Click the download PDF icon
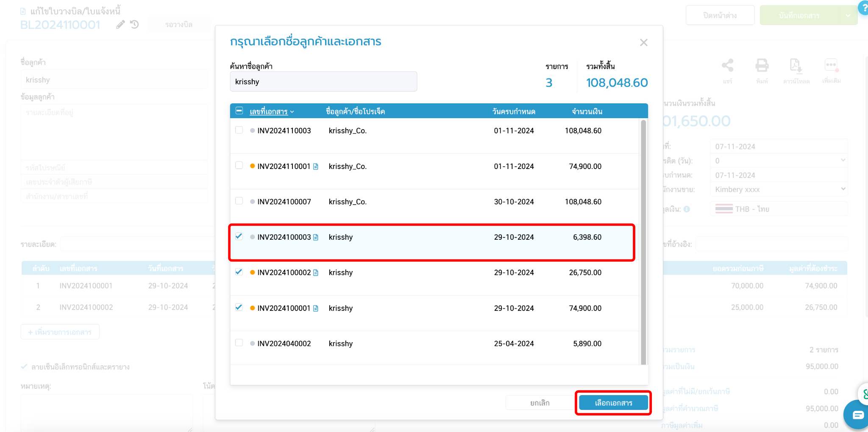The image size is (868, 432). click(x=796, y=65)
